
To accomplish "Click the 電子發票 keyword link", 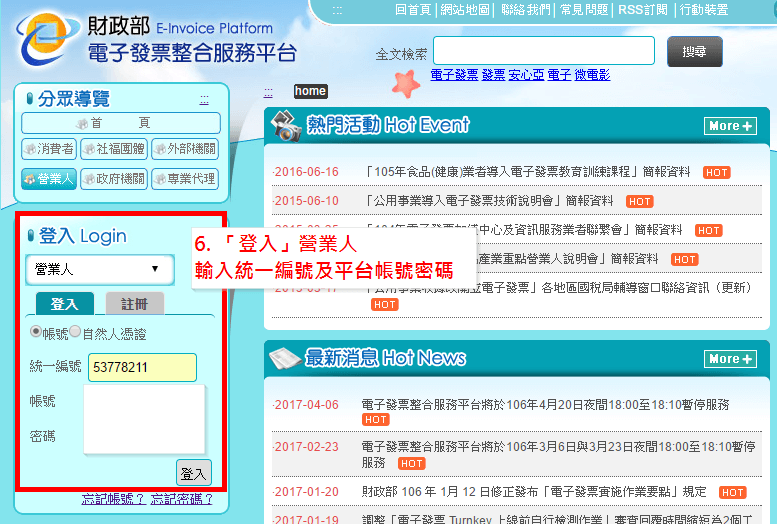I will (454, 75).
